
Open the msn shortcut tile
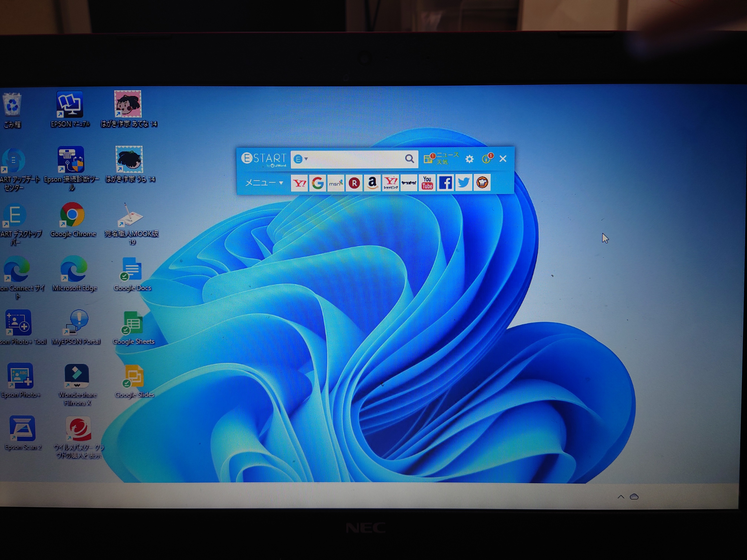click(336, 183)
